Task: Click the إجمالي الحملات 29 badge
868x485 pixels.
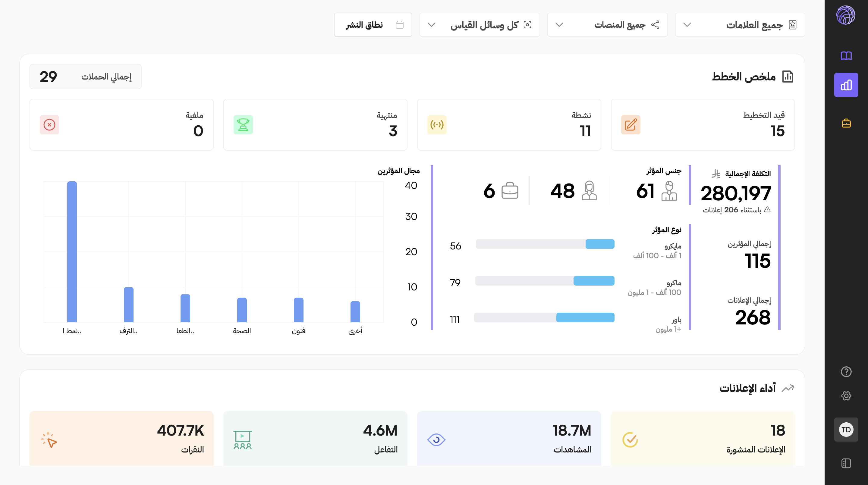Action: tap(86, 77)
